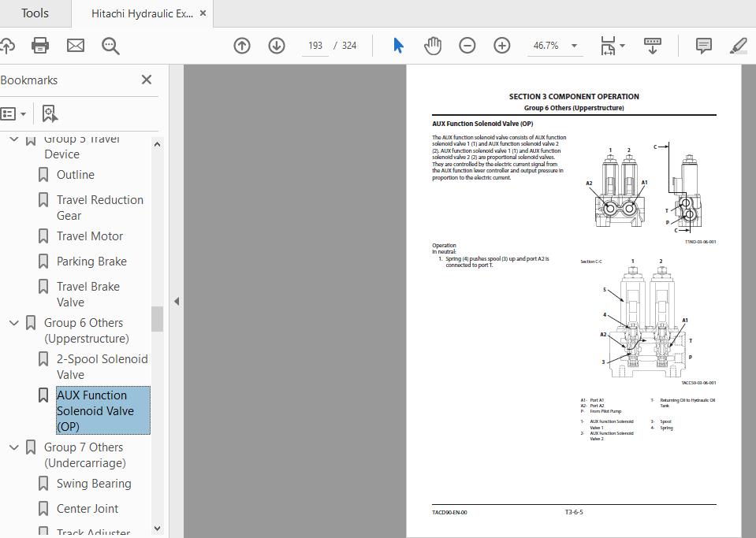Open the add comment tool
This screenshot has height=538, width=756.
704,46
